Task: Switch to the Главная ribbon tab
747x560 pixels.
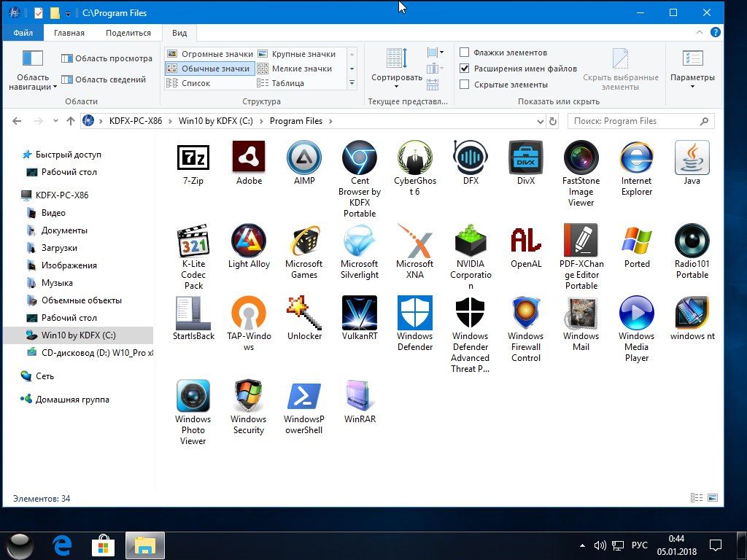Action: coord(69,33)
